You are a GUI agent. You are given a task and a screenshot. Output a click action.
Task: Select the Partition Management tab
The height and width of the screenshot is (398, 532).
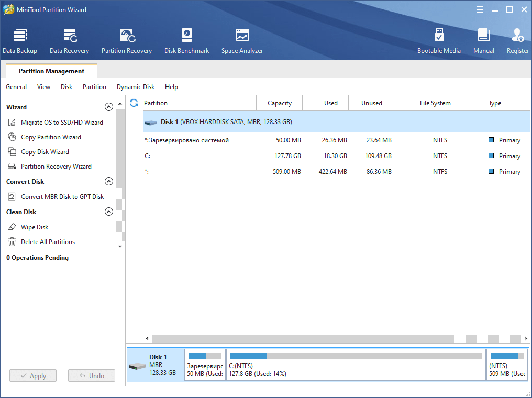[51, 71]
